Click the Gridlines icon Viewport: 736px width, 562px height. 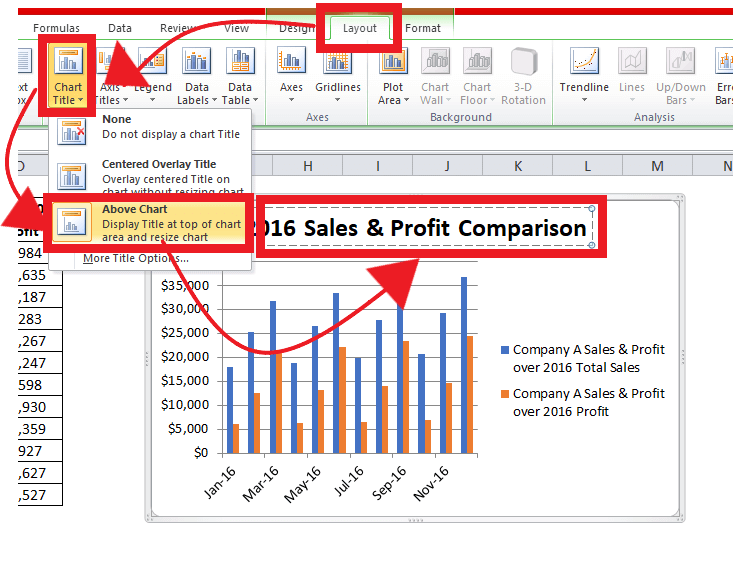point(337,61)
